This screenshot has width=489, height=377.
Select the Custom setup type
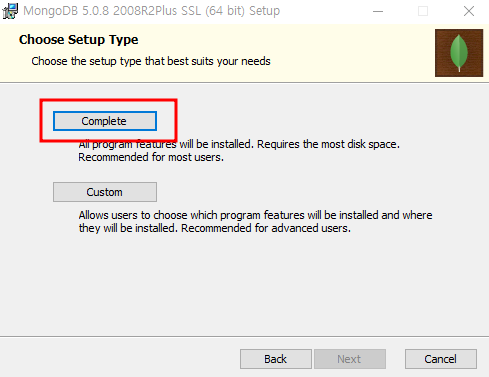[105, 192]
